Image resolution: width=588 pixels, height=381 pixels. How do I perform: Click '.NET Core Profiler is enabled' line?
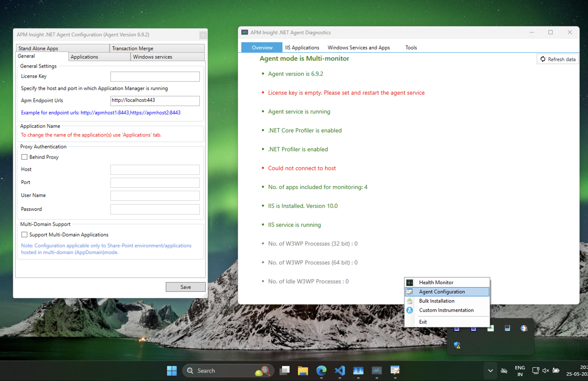[305, 130]
